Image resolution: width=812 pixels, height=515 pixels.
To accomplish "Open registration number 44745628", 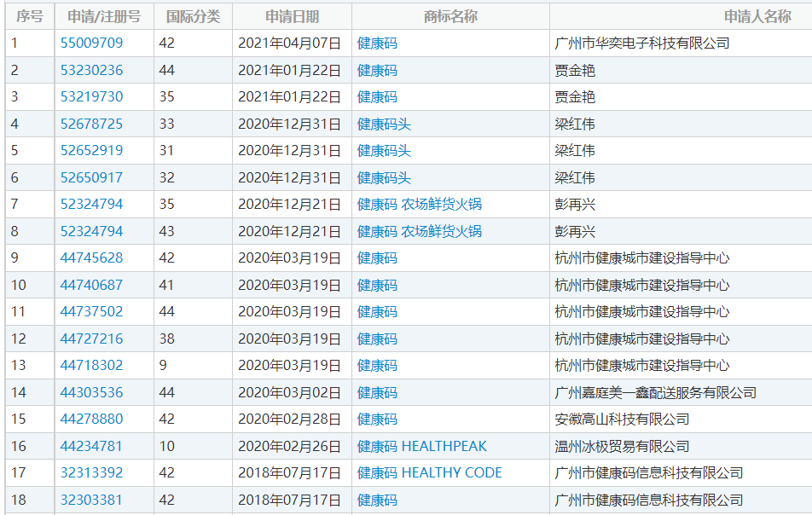I will tap(91, 257).
